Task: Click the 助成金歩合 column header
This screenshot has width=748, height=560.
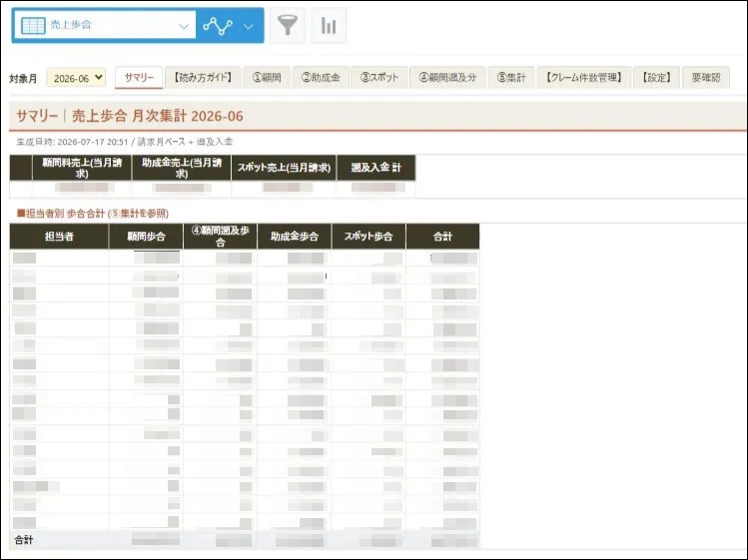Action: (295, 237)
